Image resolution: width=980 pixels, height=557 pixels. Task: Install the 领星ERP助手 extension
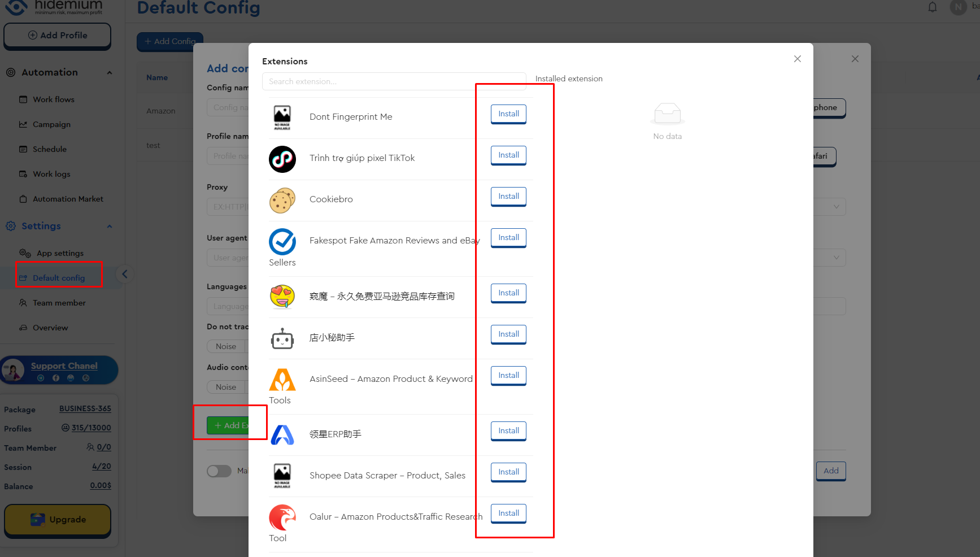coord(508,431)
